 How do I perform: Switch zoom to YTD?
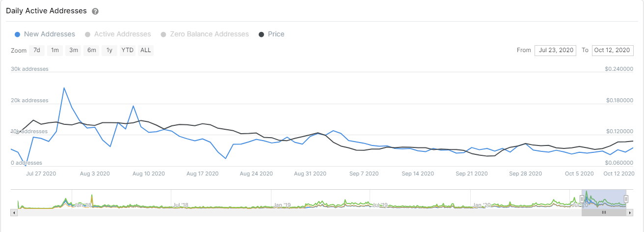pyautogui.click(x=128, y=50)
